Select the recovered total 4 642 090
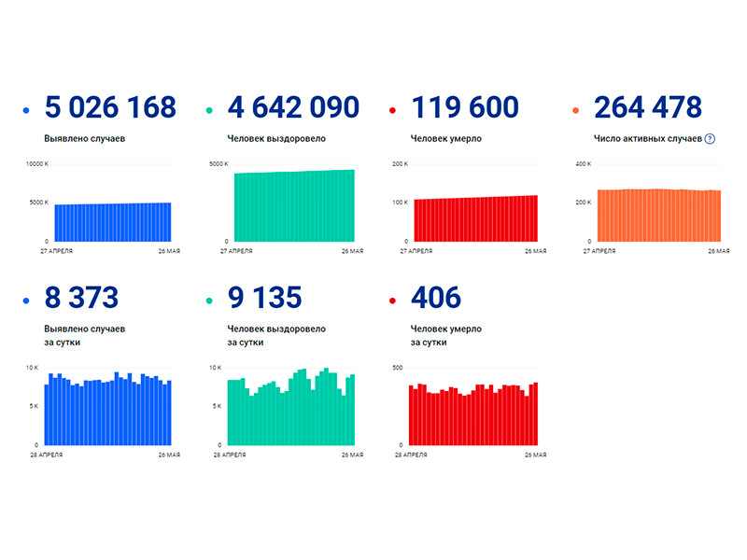 click(x=292, y=108)
